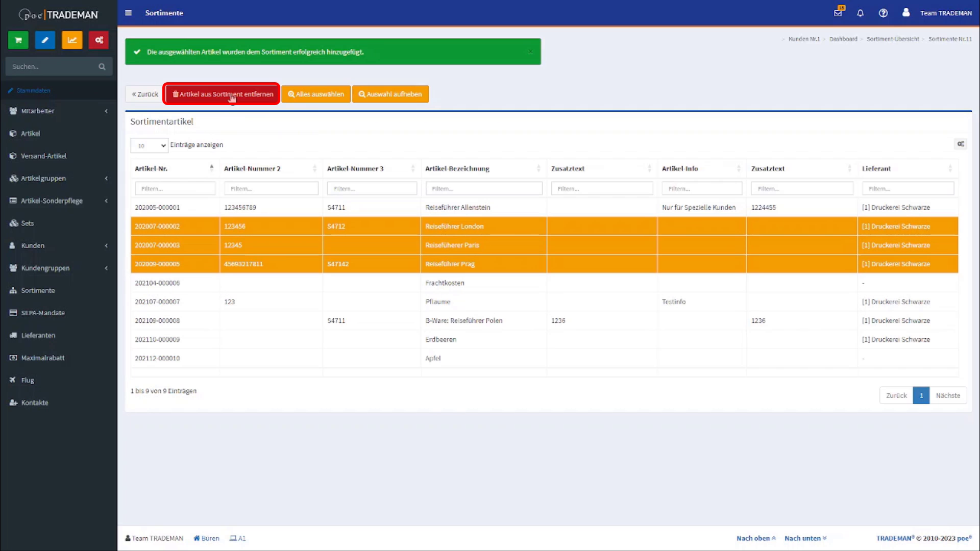Image resolution: width=980 pixels, height=551 pixels.
Task: Select the Erdbeeren row
Action: click(544, 340)
